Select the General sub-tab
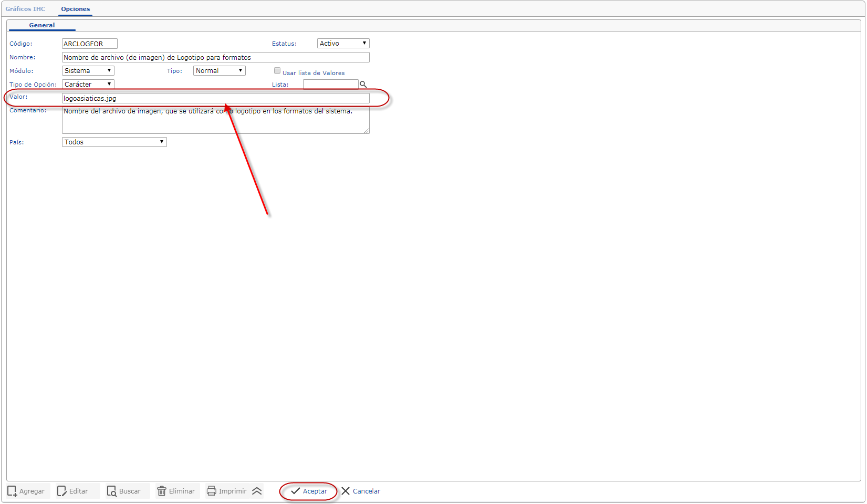The image size is (867, 504). (42, 25)
